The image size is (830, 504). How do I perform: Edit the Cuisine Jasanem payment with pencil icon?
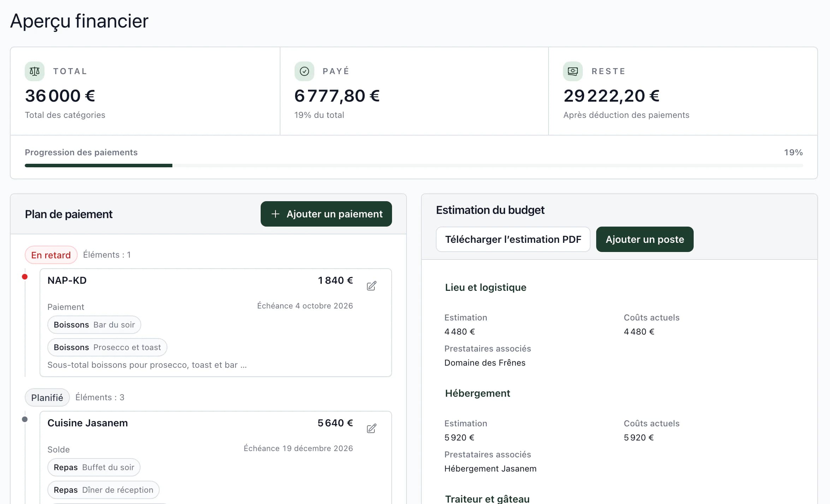tap(372, 428)
